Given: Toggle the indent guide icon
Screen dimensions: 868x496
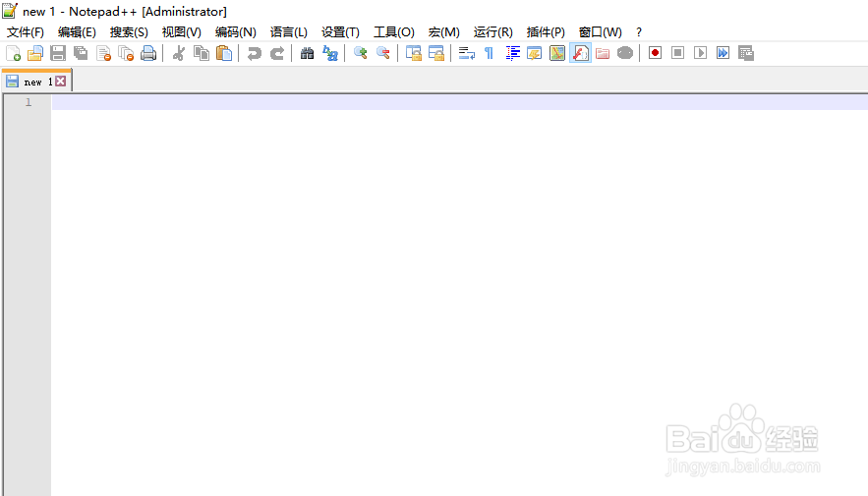Looking at the screenshot, I should [512, 53].
